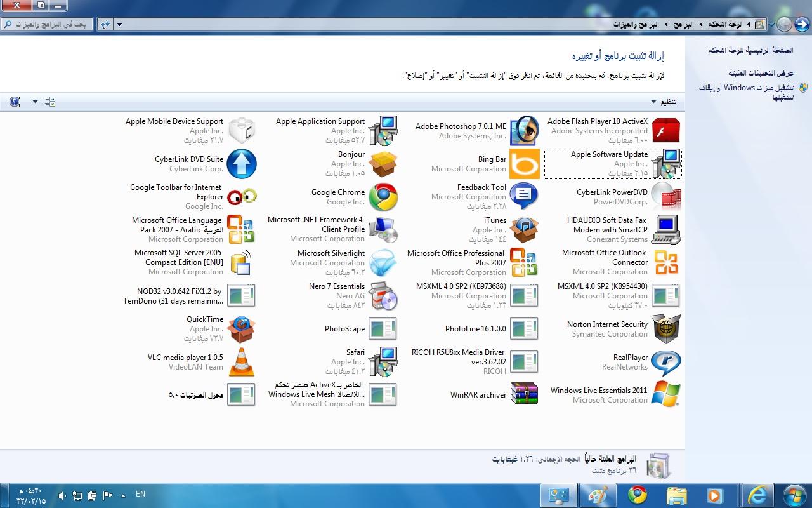The width and height of the screenshot is (812, 508).
Task: Click the Norton Internet Security icon
Action: click(665, 328)
